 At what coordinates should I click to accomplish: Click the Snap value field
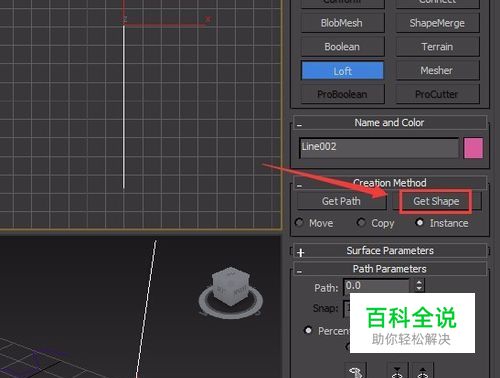[x=347, y=308]
